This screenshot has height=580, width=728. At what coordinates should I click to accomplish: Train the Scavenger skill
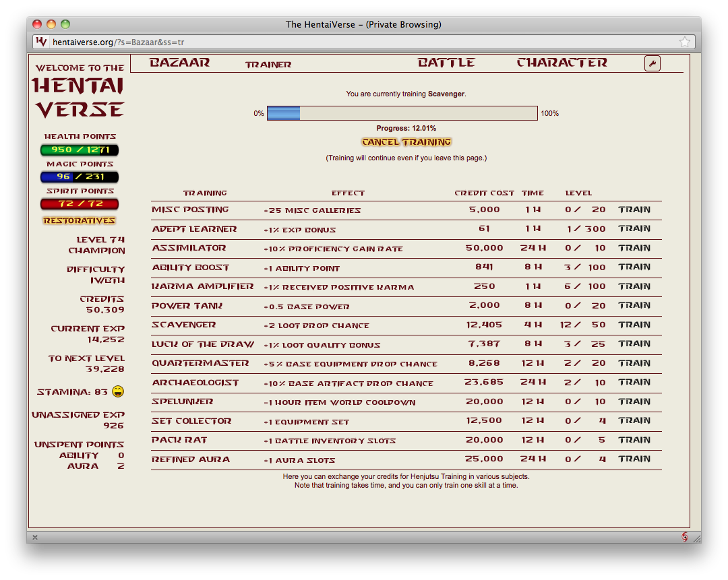(634, 325)
